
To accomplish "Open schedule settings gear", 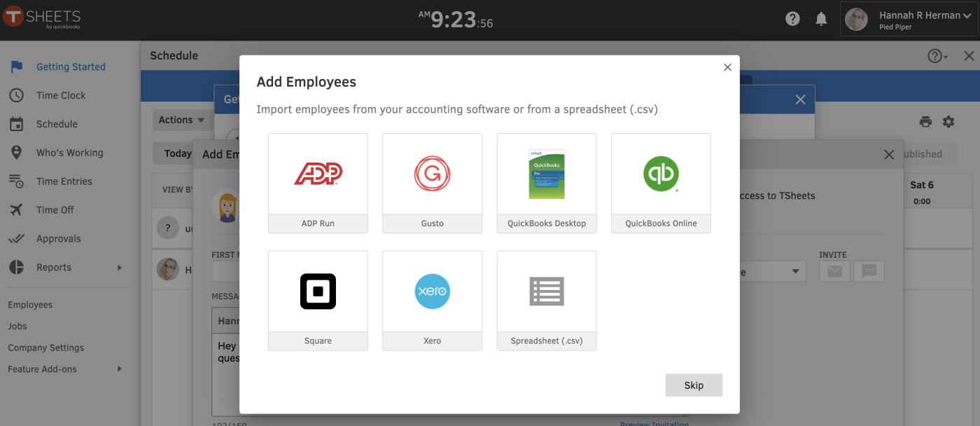I will (948, 122).
